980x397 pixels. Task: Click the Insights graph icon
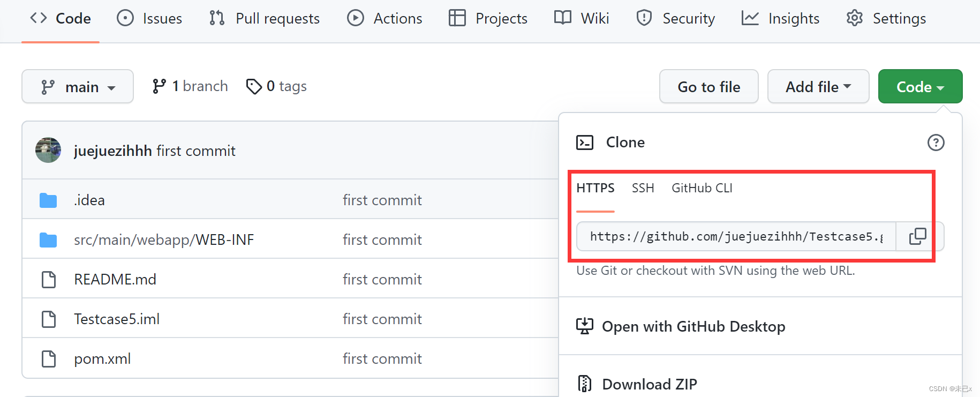(750, 18)
